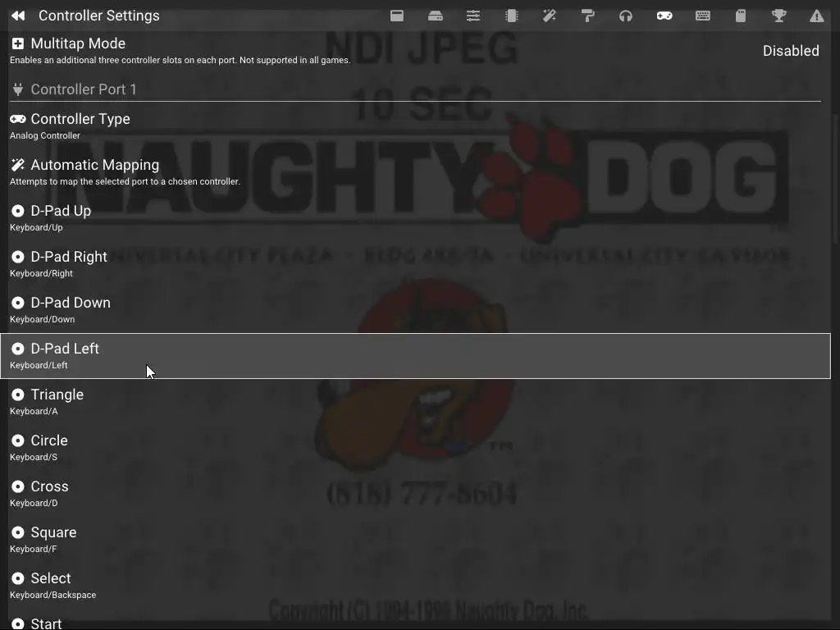Open Post-Processing paint roller icon tab
Viewport: 840px width, 630px height.
[x=587, y=16]
